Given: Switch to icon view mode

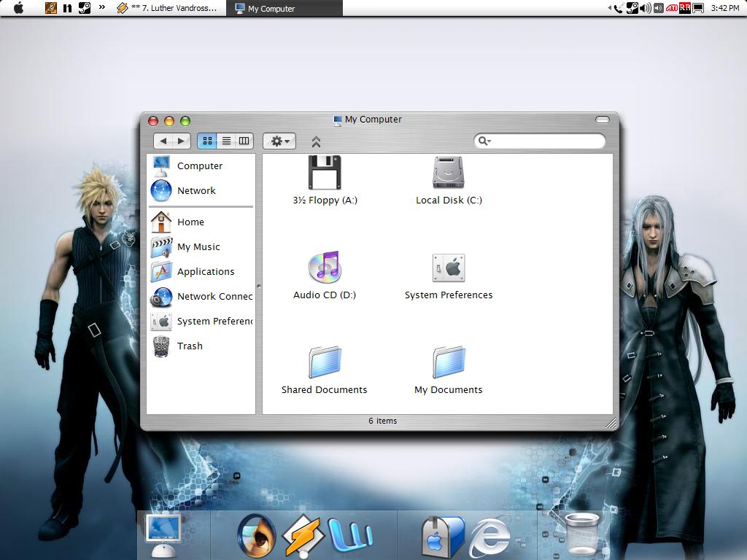Looking at the screenshot, I should pyautogui.click(x=207, y=141).
